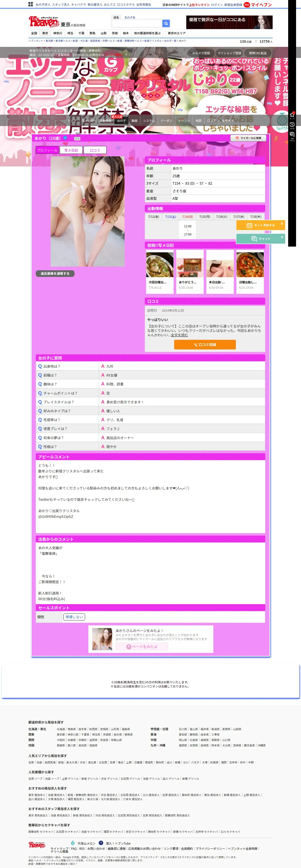301x868 pixels.
Task: Open 女の子 in the shop nav bar
Action: click(121, 121)
